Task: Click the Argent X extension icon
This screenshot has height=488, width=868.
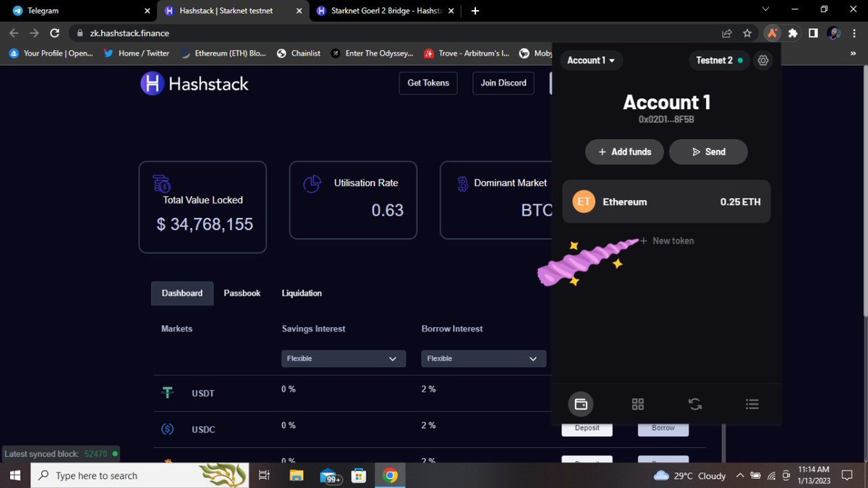Action: [x=773, y=33]
